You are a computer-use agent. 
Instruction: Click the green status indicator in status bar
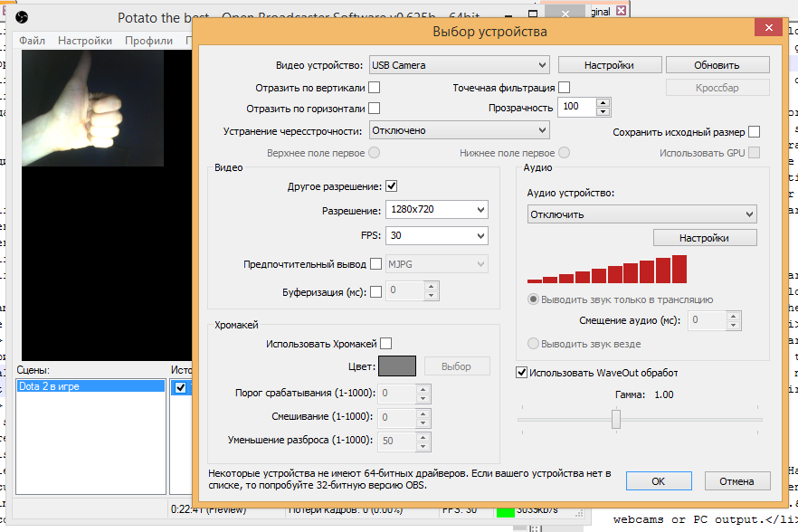pyautogui.click(x=506, y=511)
